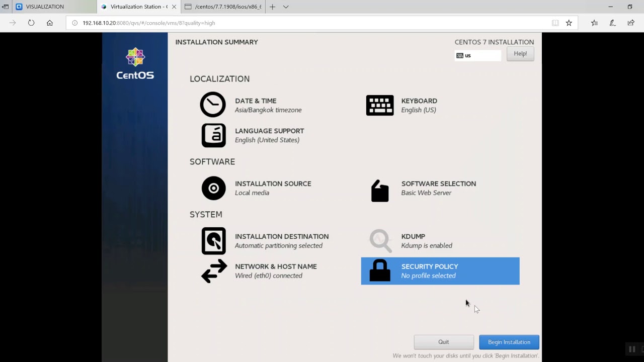Open the favorites hub icon
The height and width of the screenshot is (362, 644).
[x=594, y=23]
